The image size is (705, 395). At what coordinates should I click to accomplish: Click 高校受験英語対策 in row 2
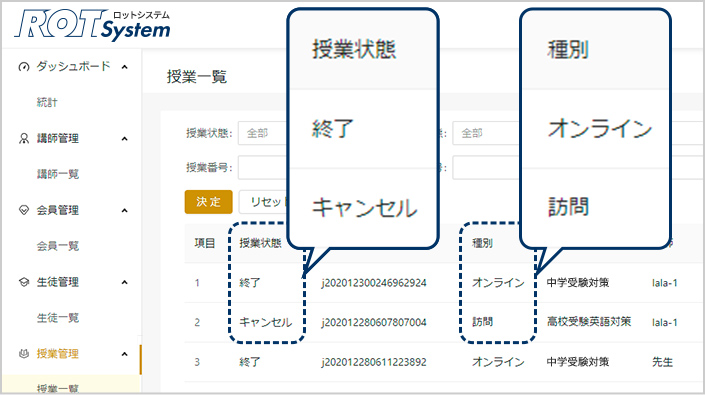(589, 322)
